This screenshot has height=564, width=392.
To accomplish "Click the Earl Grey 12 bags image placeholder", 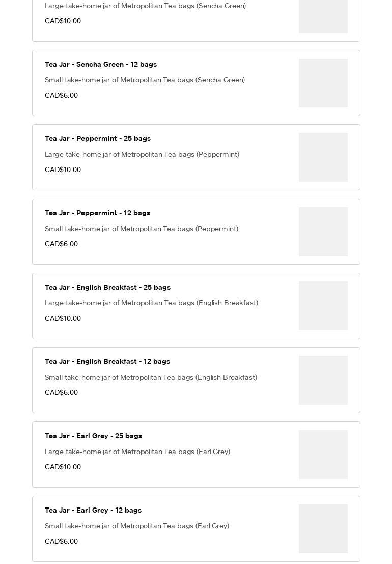I will point(323,529).
